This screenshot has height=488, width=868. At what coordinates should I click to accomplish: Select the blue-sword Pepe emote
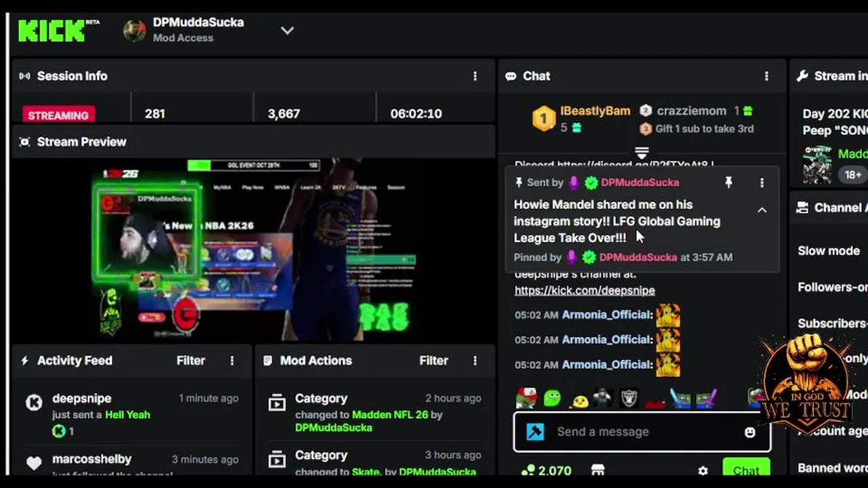point(680,398)
